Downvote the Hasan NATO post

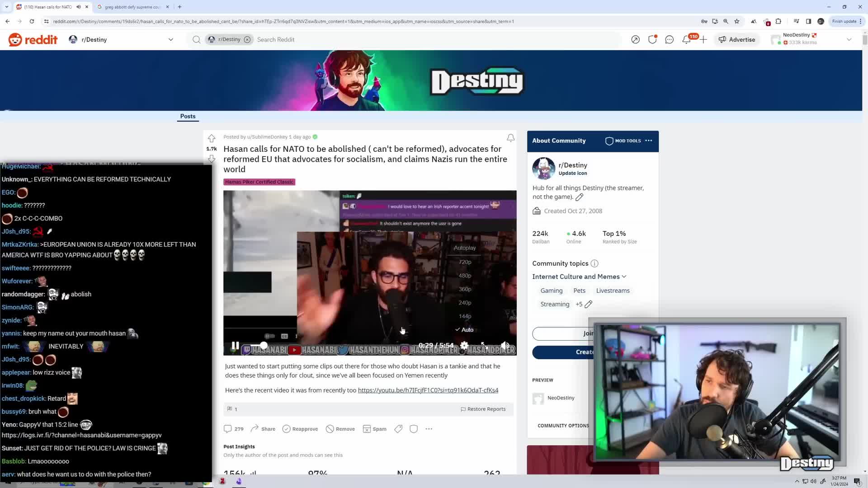tap(211, 159)
